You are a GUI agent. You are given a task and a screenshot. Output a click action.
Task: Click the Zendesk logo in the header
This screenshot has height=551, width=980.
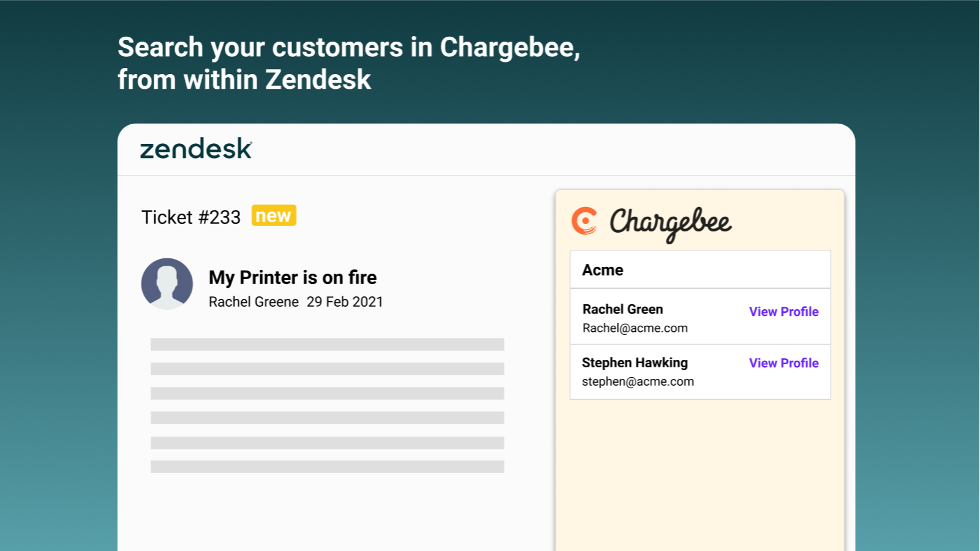pos(195,149)
